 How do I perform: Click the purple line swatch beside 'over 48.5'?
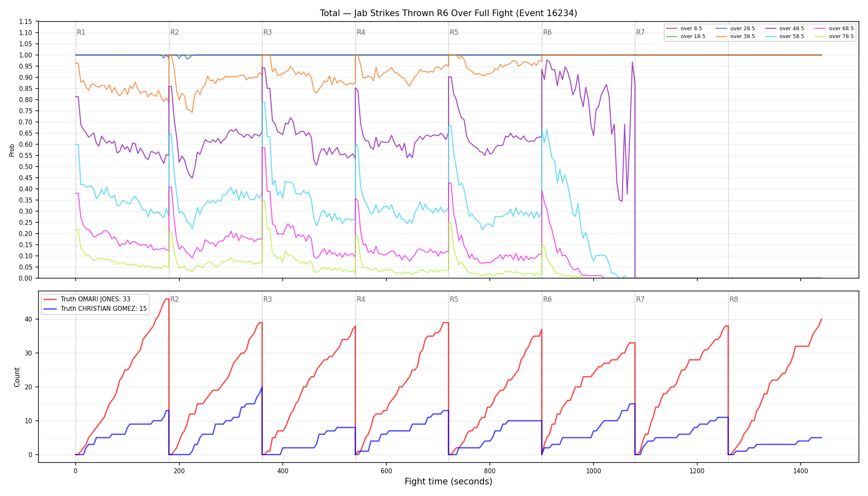pyautogui.click(x=770, y=29)
